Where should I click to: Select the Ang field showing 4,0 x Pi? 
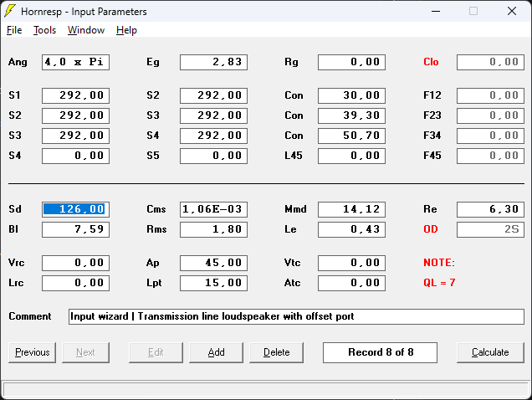coord(75,62)
